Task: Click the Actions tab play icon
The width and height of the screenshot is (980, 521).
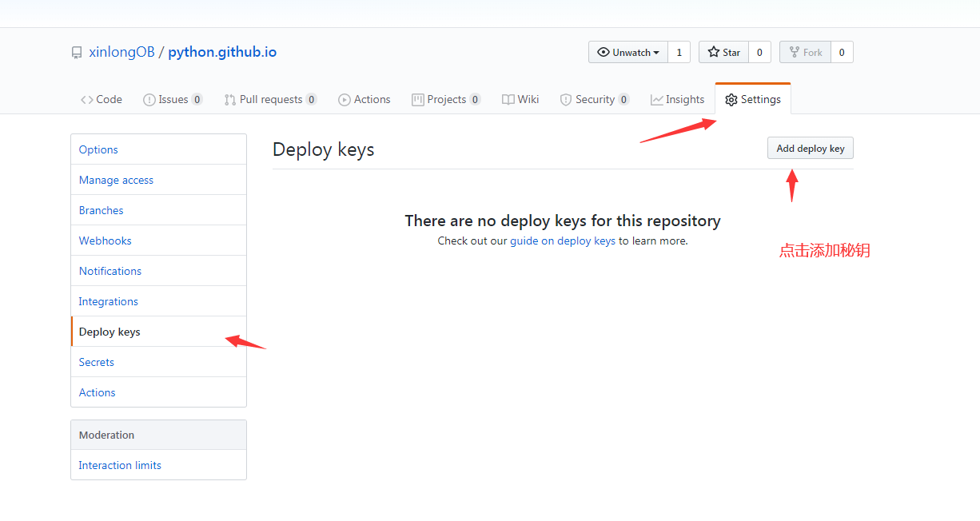Action: point(345,100)
